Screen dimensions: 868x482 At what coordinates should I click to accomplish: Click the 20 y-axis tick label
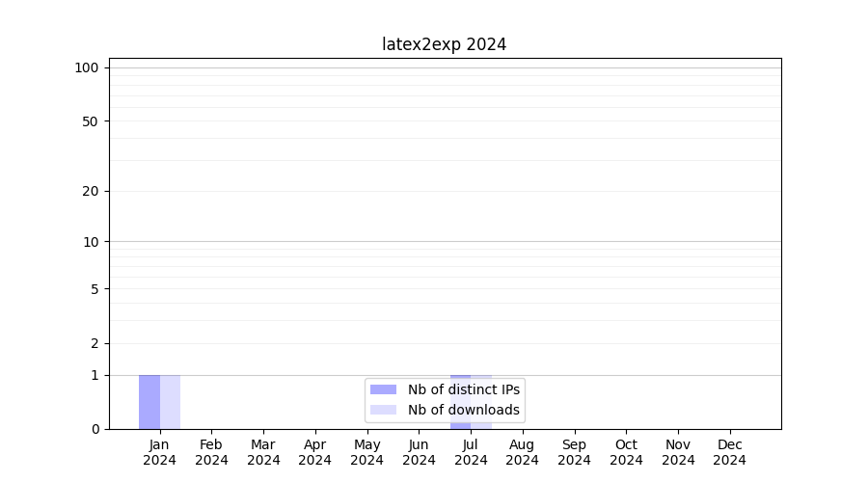[91, 191]
